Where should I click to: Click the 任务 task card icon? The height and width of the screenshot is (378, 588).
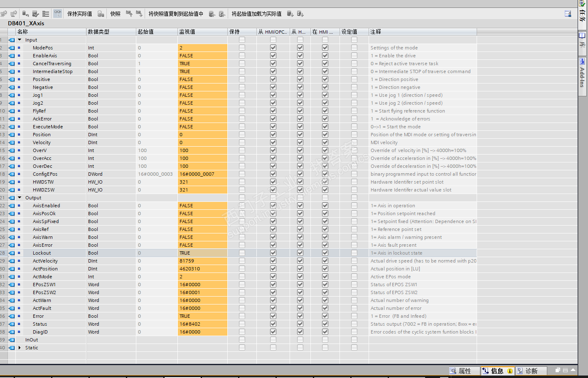tap(583, 4)
